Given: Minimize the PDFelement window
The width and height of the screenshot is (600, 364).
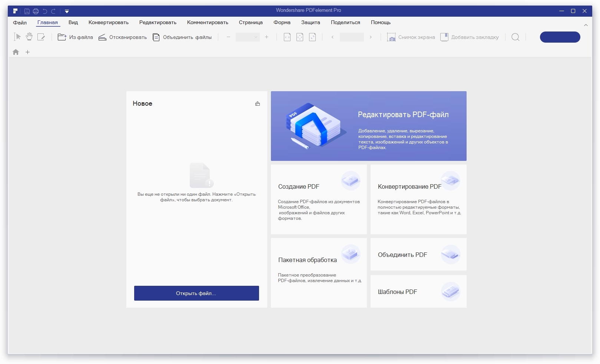Looking at the screenshot, I should pyautogui.click(x=561, y=11).
